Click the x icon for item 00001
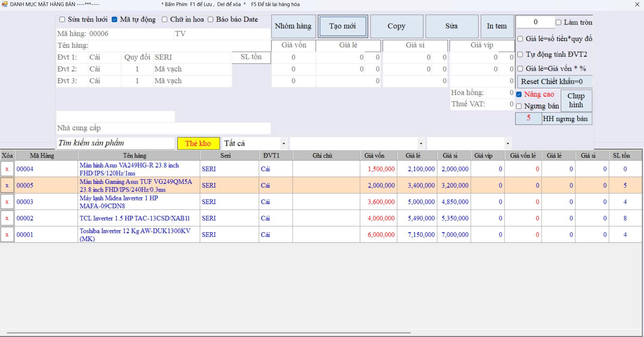 click(7, 235)
